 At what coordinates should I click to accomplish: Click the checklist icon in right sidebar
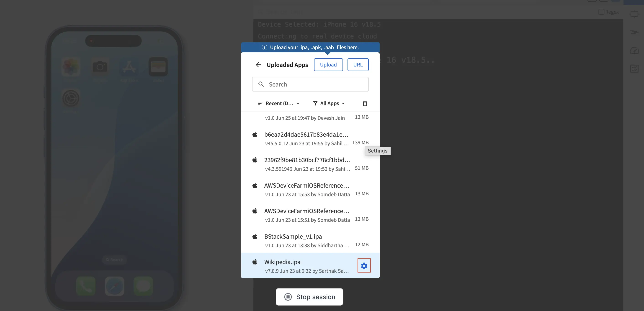(x=634, y=69)
